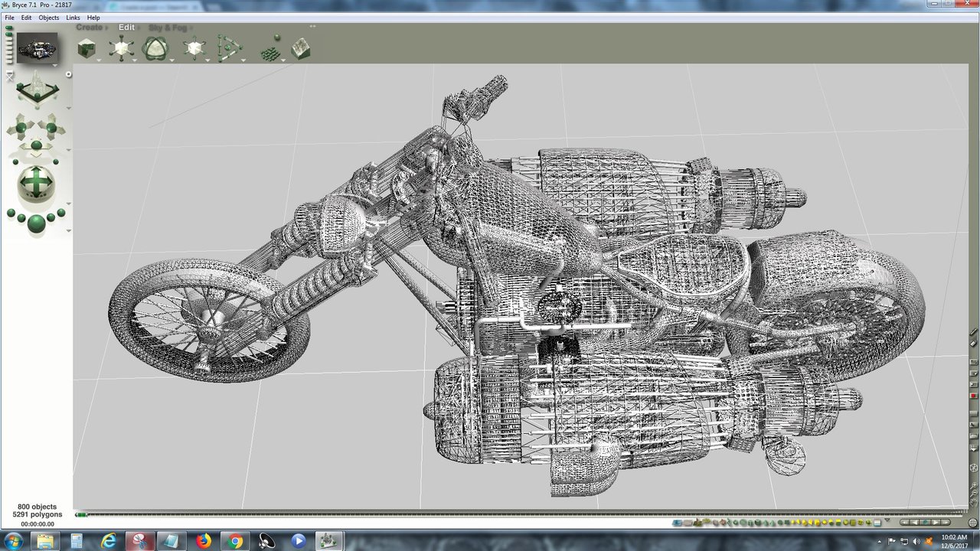Click the left camera cross control
980x551 pixels.
click(x=21, y=128)
